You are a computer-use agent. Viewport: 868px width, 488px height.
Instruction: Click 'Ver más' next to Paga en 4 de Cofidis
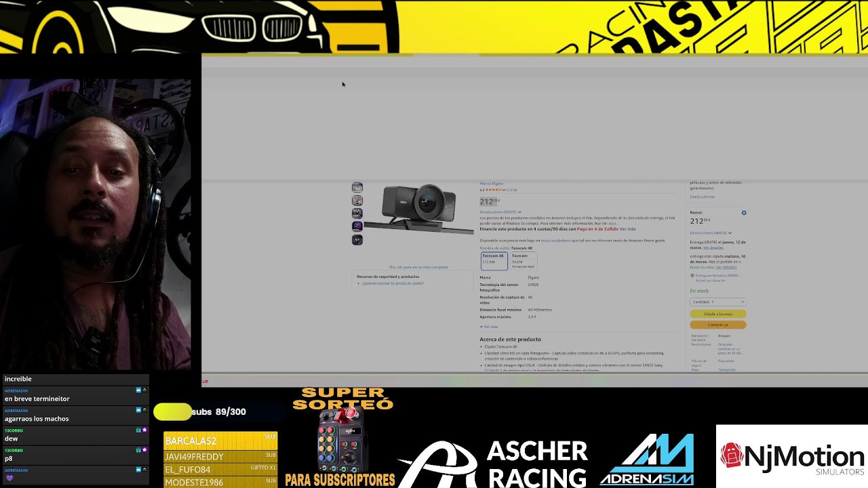click(627, 229)
